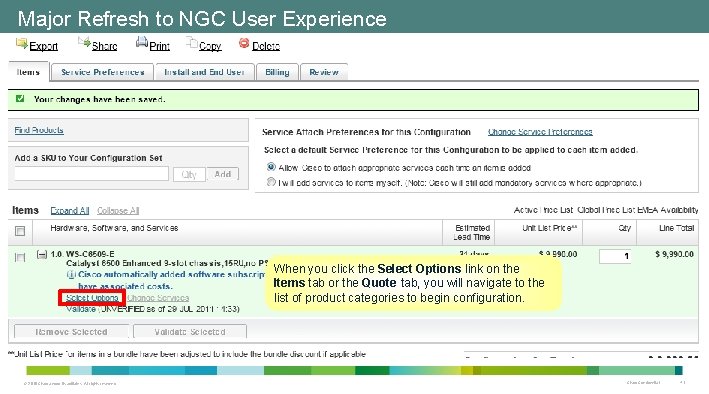
Task: Open the Share link
Action: pyautogui.click(x=104, y=46)
